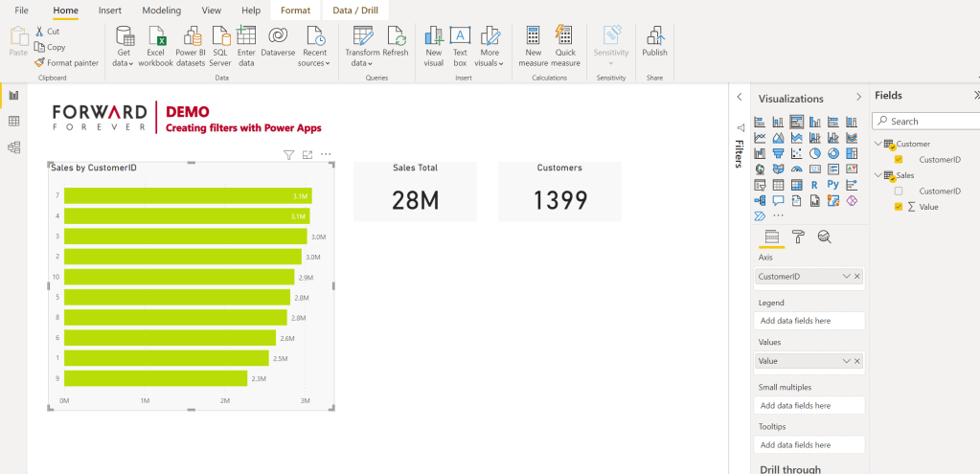
Task: Check CustomerID under Sales table
Action: point(899,192)
